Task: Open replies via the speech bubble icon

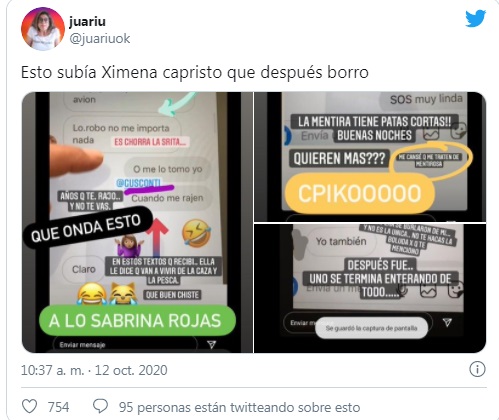Action: [x=100, y=406]
